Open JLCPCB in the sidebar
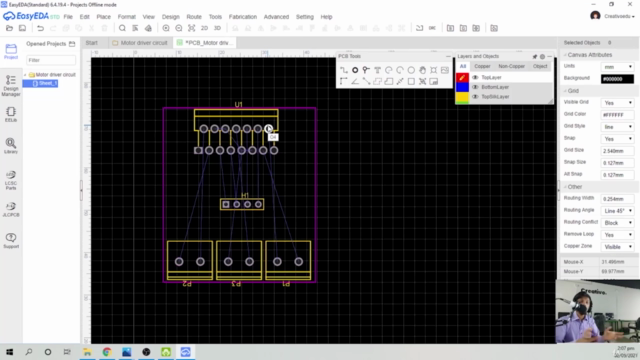640x360 pixels. [11, 209]
